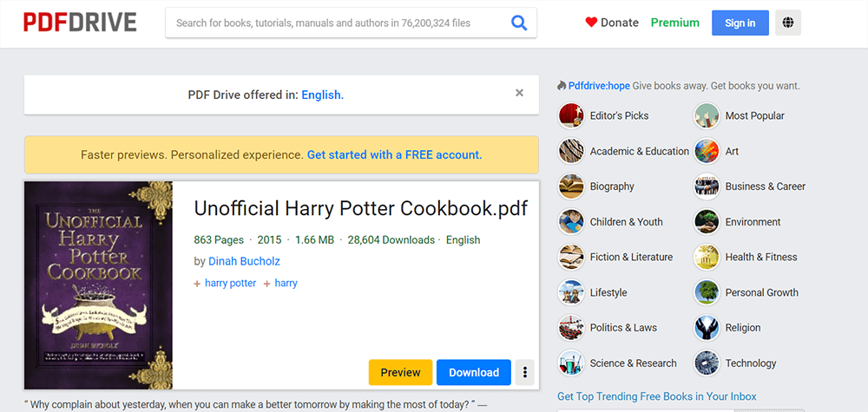Image resolution: width=868 pixels, height=412 pixels.
Task: Open the Premium page link
Action: (674, 23)
